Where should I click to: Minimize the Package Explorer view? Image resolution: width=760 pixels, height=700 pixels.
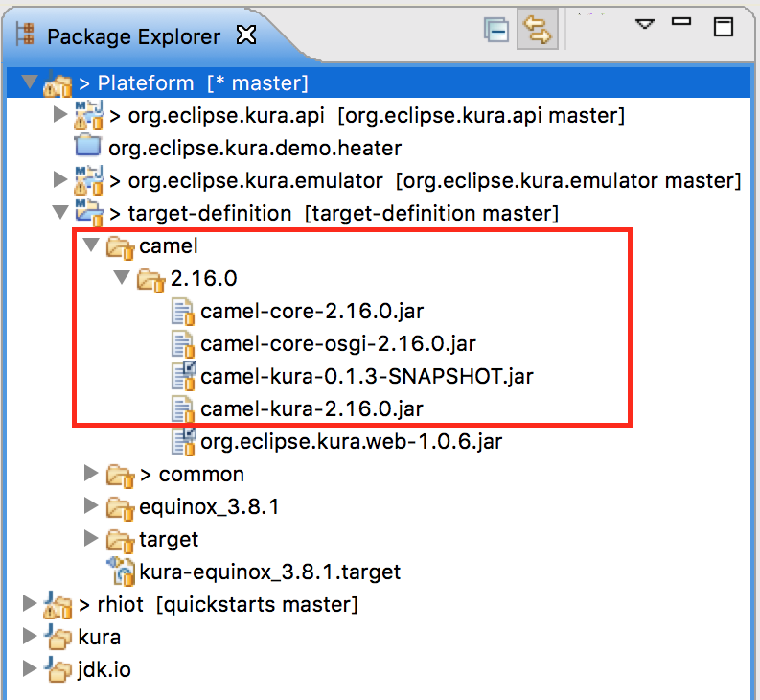point(681,22)
